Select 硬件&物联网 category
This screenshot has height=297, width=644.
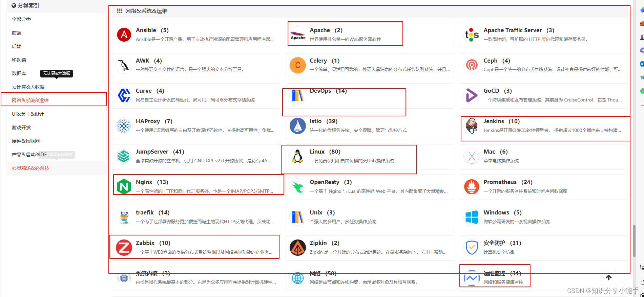point(26,141)
